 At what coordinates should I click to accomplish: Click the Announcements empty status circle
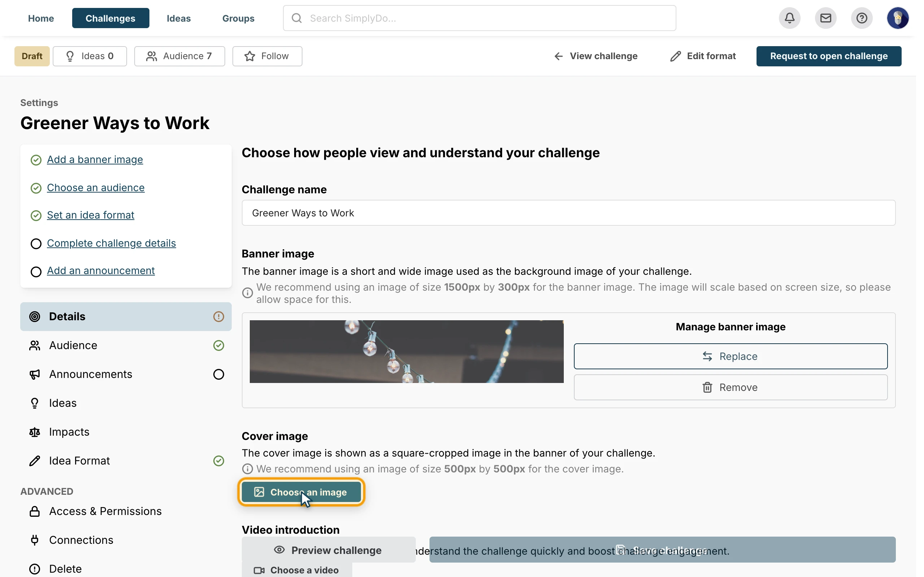(218, 374)
